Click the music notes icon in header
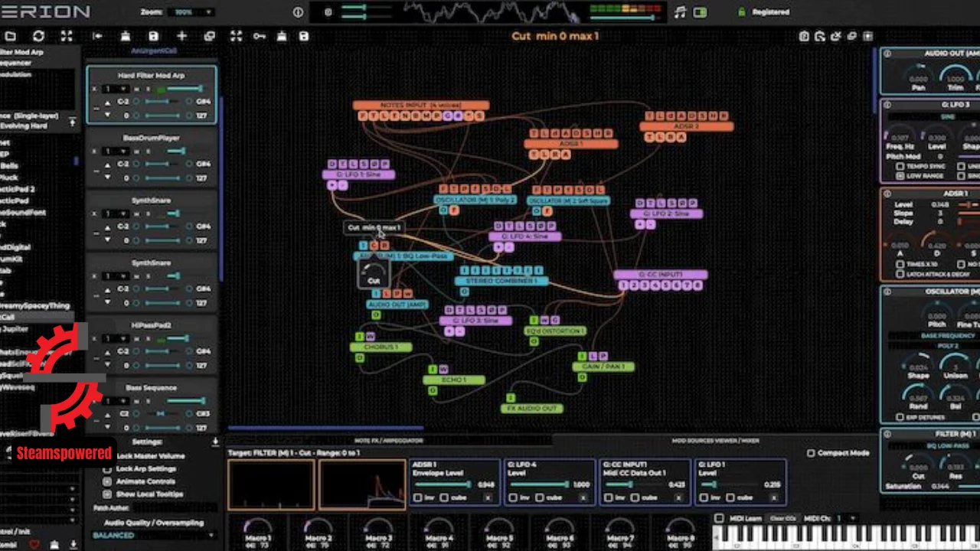Image resolution: width=980 pixels, height=551 pixels. (x=680, y=12)
